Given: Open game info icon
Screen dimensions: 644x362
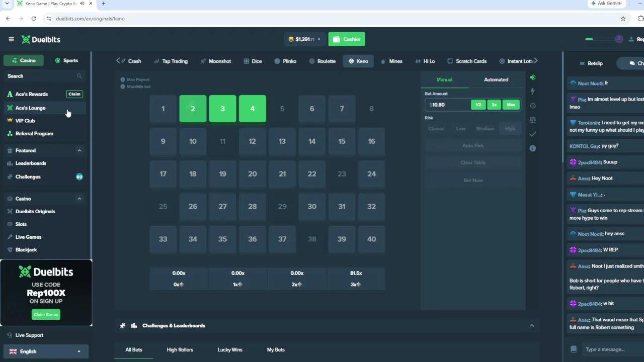Looking at the screenshot, I should click(x=533, y=148).
